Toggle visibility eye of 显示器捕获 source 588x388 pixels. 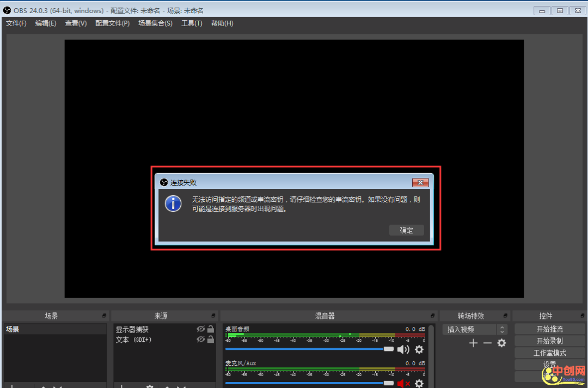(x=200, y=329)
